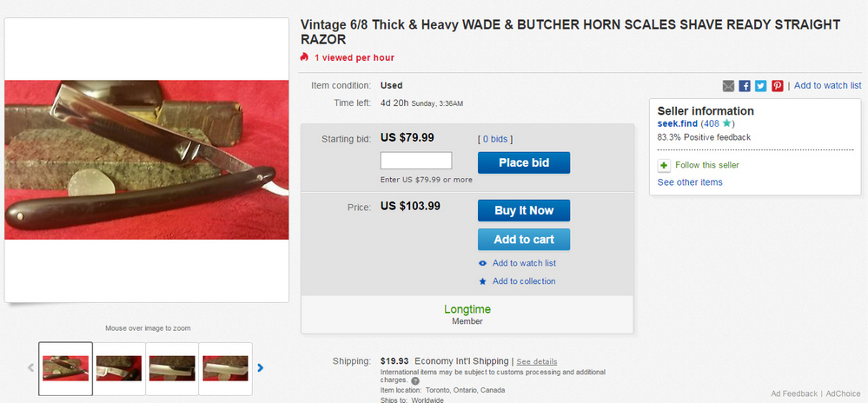Share this listing on Facebook

point(745,86)
